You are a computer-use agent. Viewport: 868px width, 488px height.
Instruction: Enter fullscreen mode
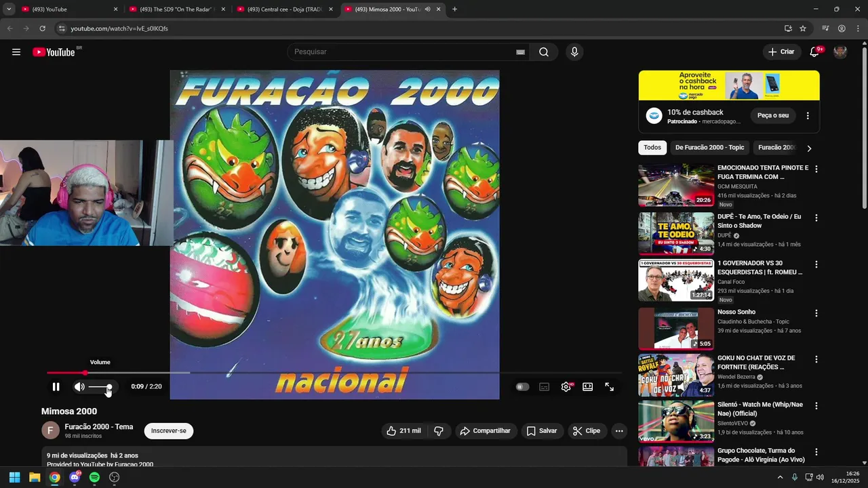pyautogui.click(x=610, y=387)
